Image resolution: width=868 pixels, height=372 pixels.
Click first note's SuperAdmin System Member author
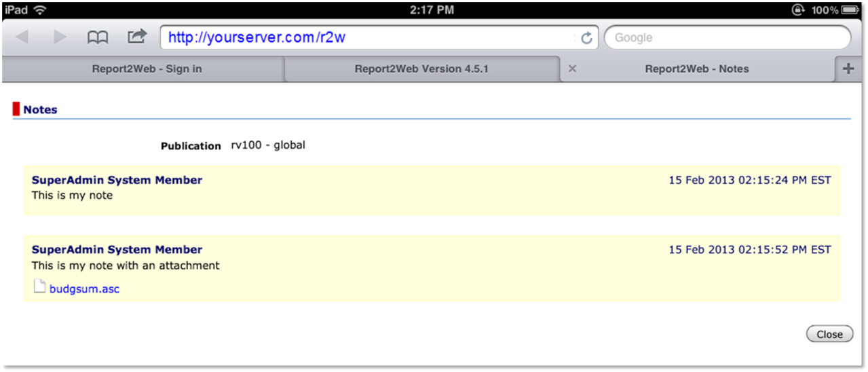[x=117, y=180]
